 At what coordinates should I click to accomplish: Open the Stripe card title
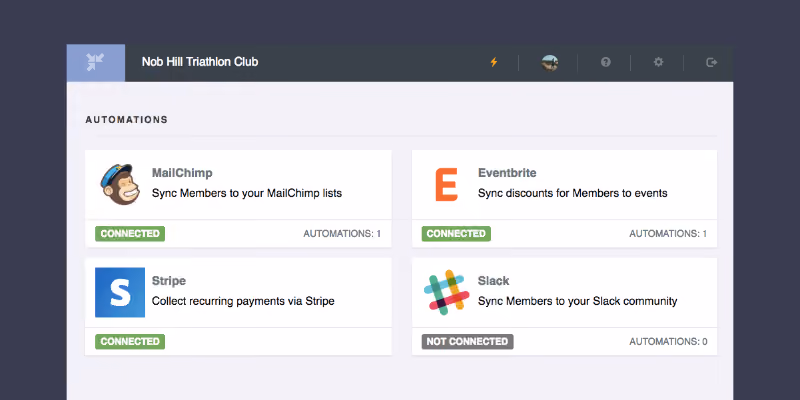coord(169,281)
